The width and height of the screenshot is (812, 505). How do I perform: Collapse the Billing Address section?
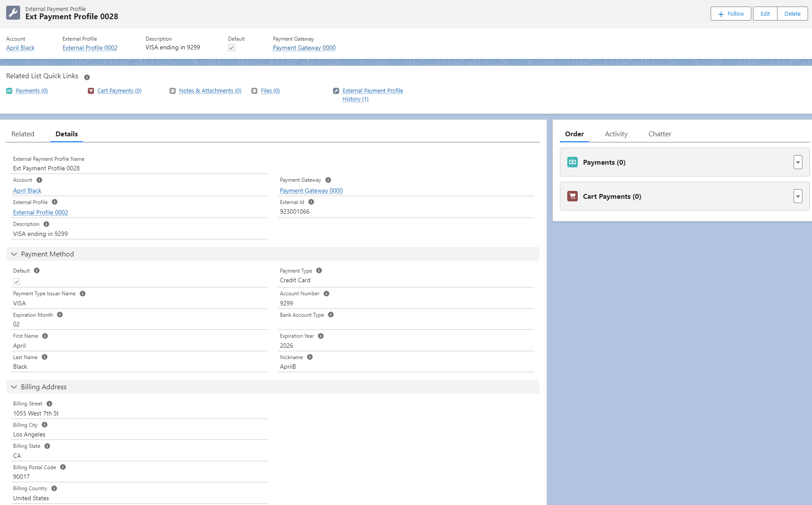[x=14, y=387]
